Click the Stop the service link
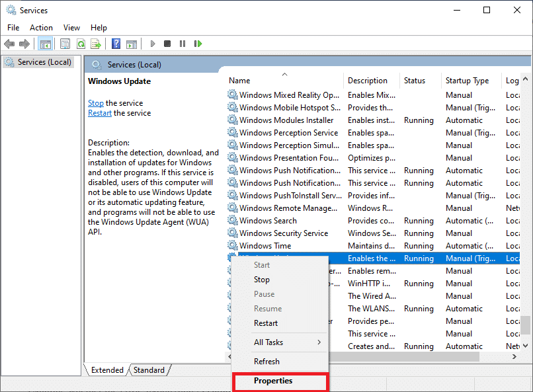This screenshot has width=533, height=392. [x=95, y=102]
